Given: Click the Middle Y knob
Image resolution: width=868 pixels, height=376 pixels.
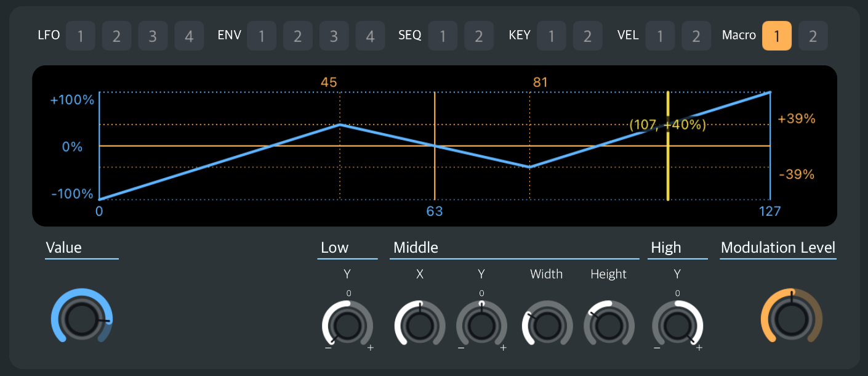Looking at the screenshot, I should tap(481, 325).
